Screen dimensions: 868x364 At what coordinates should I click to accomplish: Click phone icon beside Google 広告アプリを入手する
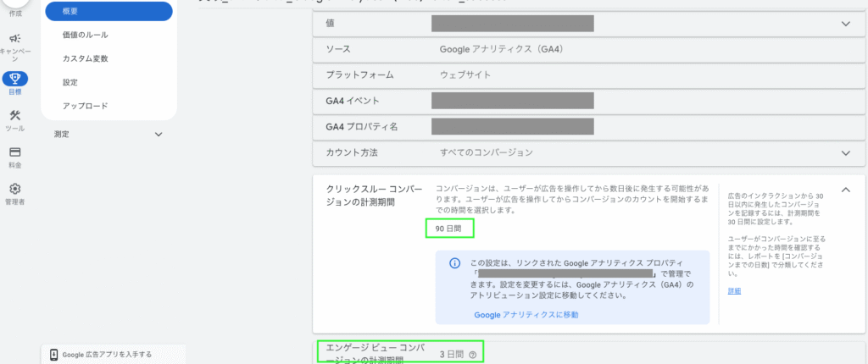point(53,355)
